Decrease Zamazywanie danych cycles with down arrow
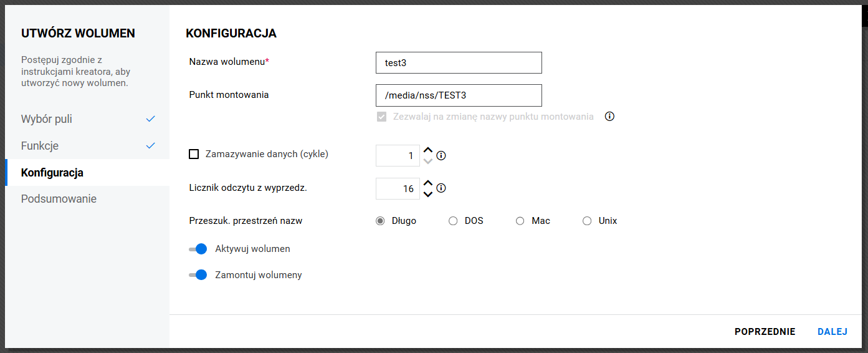The image size is (868, 353). (x=427, y=161)
